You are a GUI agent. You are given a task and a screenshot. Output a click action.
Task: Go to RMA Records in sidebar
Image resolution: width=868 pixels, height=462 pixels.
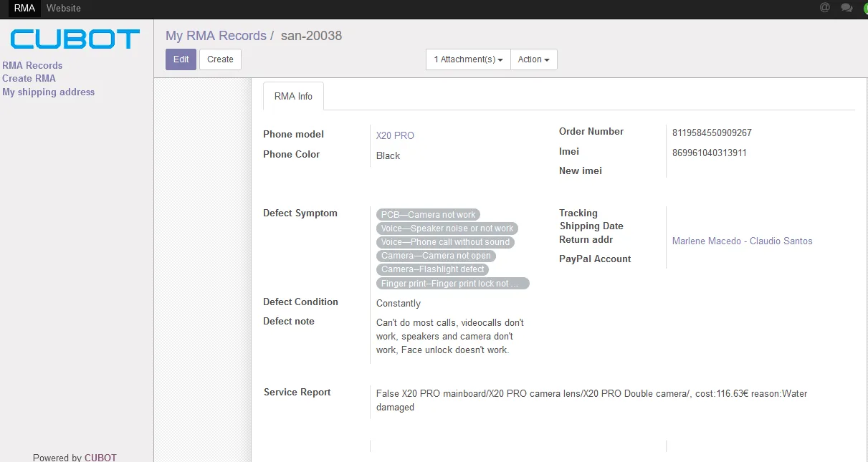32,65
